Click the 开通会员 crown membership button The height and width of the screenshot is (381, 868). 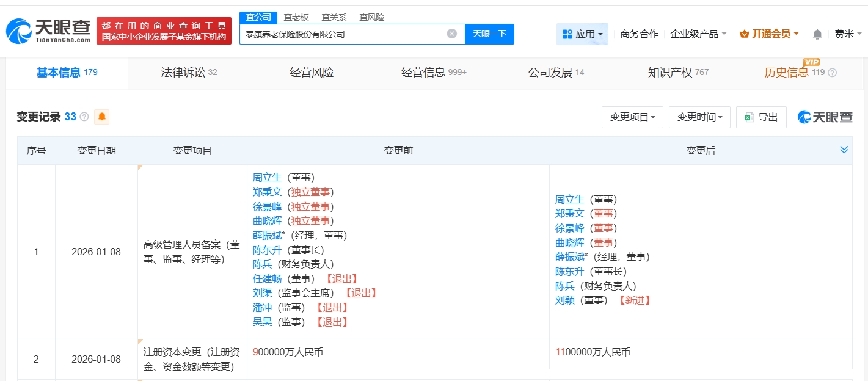pos(769,34)
